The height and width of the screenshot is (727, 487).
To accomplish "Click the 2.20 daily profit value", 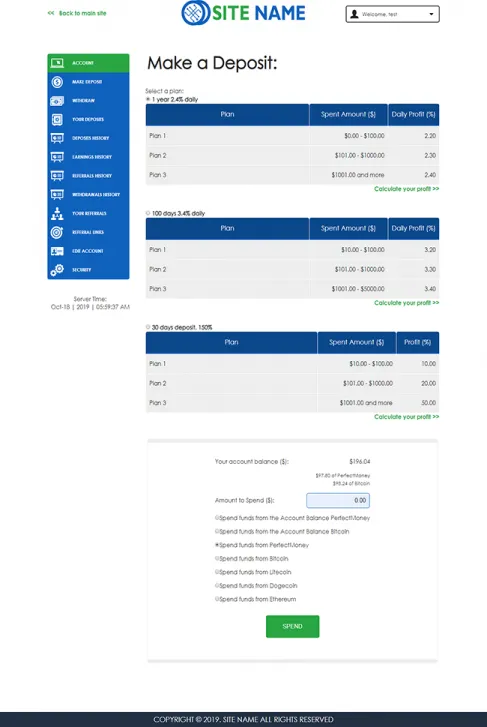I will (430, 136).
